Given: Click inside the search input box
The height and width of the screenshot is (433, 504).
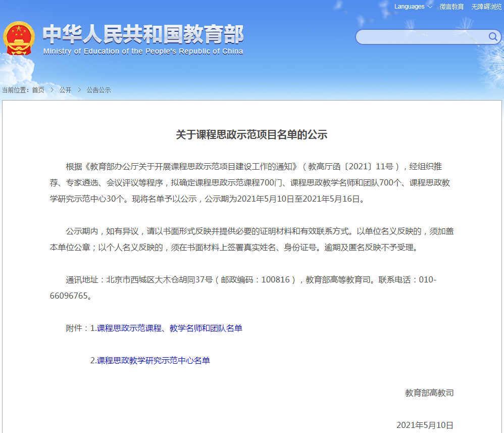Looking at the screenshot, I should (419, 37).
